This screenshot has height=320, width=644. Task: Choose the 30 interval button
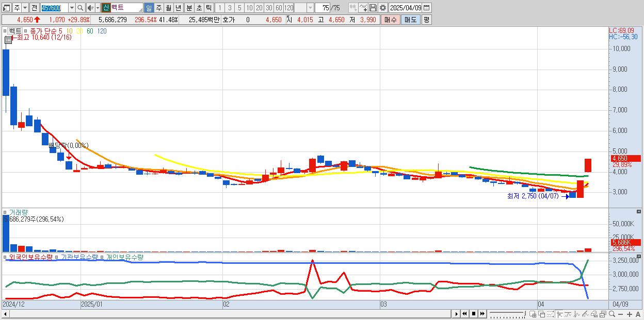(x=269, y=8)
